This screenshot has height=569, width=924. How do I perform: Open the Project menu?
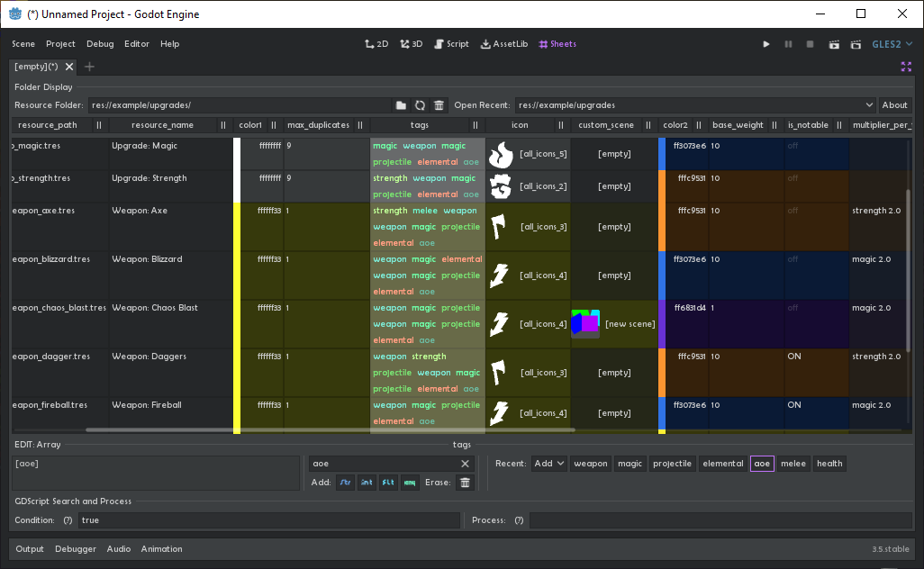pos(60,44)
